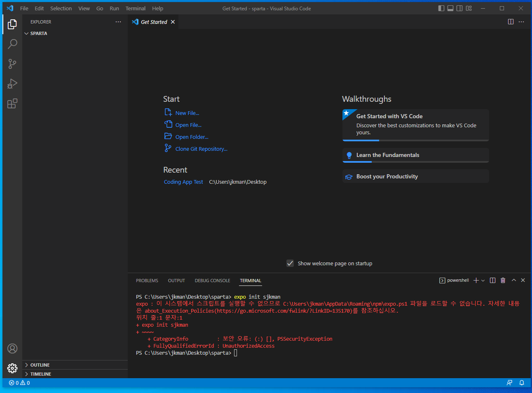Close the Get Started tab
532x393 pixels.
coord(173,22)
